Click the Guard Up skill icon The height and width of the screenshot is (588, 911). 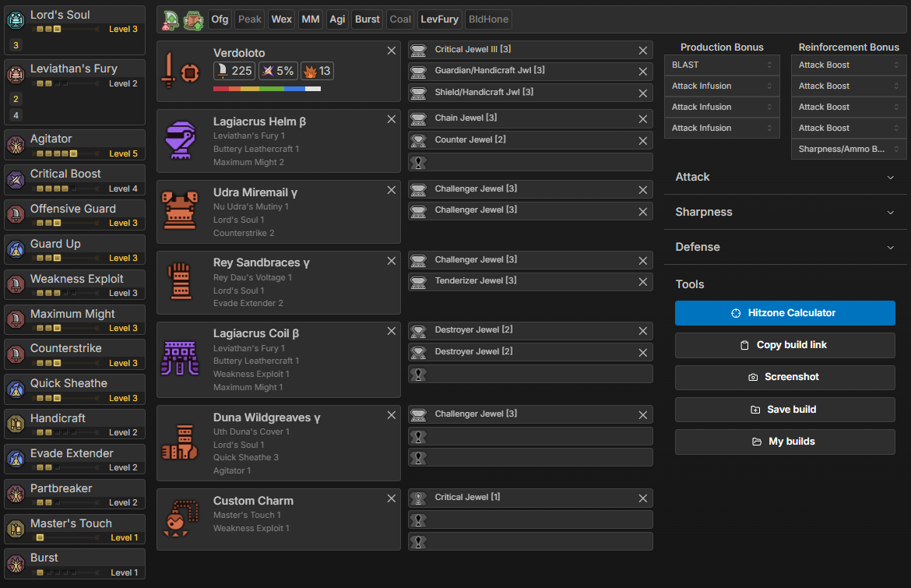coord(16,249)
